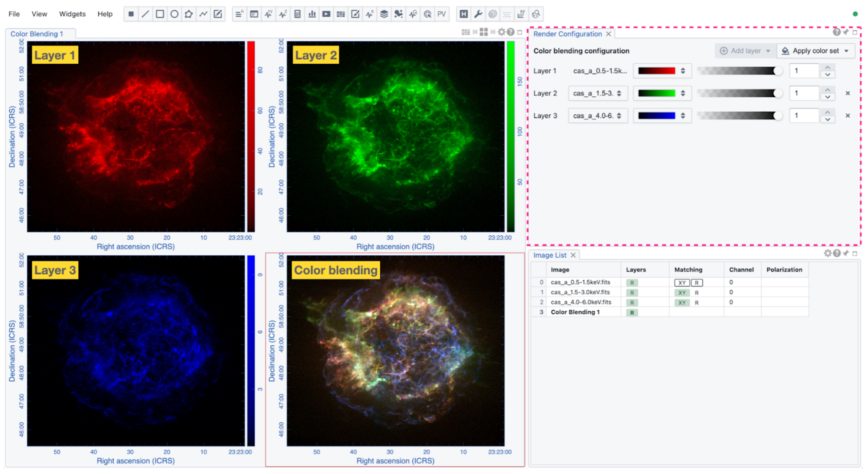Switch to the Image List tab
This screenshot has height=474, width=868.
[x=549, y=255]
